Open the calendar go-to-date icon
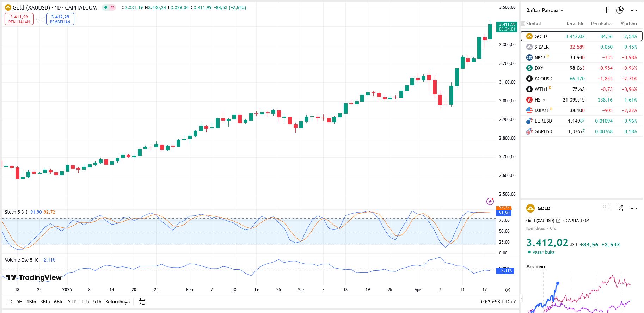This screenshot has height=313, width=644. tap(142, 302)
